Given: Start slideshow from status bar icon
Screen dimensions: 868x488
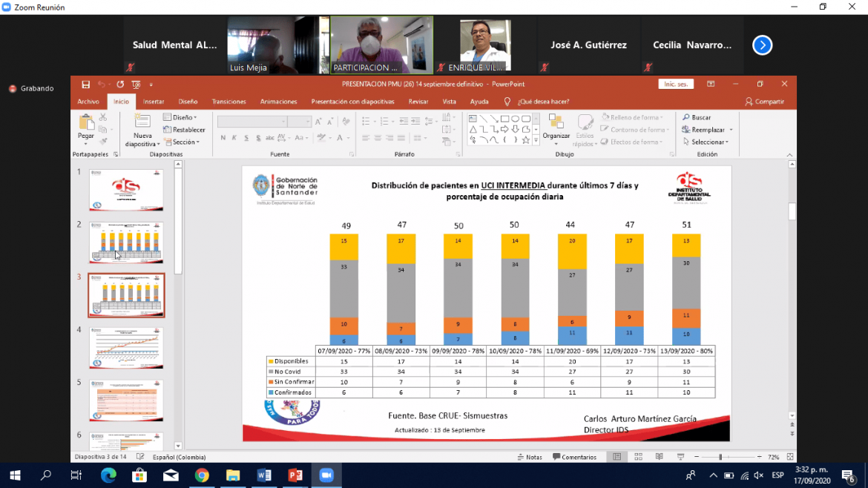Looking at the screenshot, I should click(x=680, y=457).
